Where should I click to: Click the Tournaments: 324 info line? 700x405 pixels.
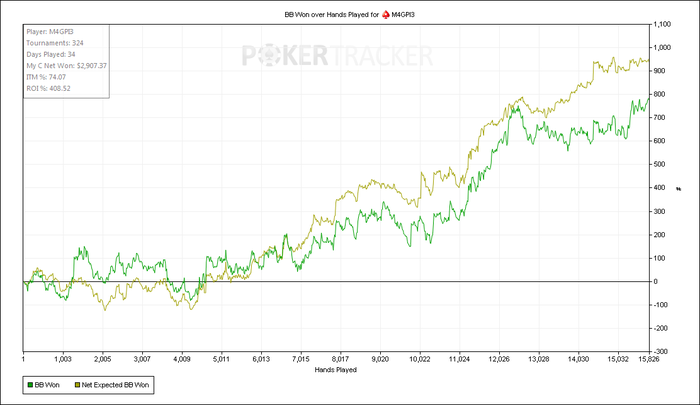tap(54, 43)
